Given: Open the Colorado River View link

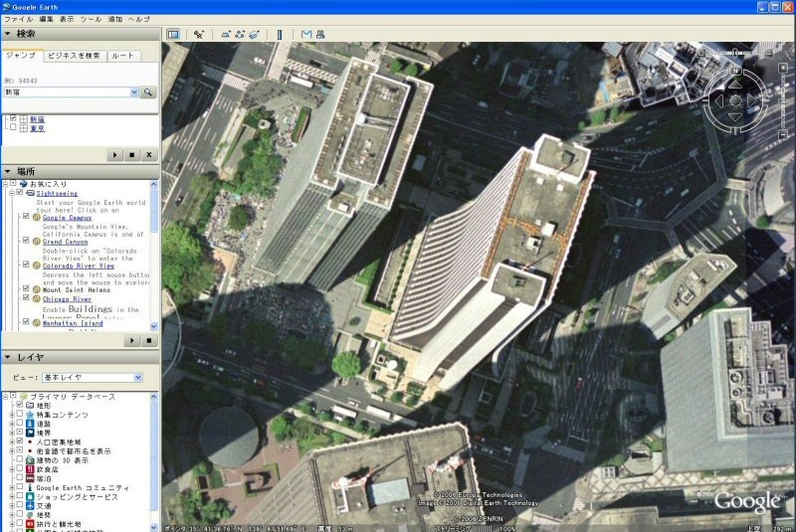Looking at the screenshot, I should (79, 266).
